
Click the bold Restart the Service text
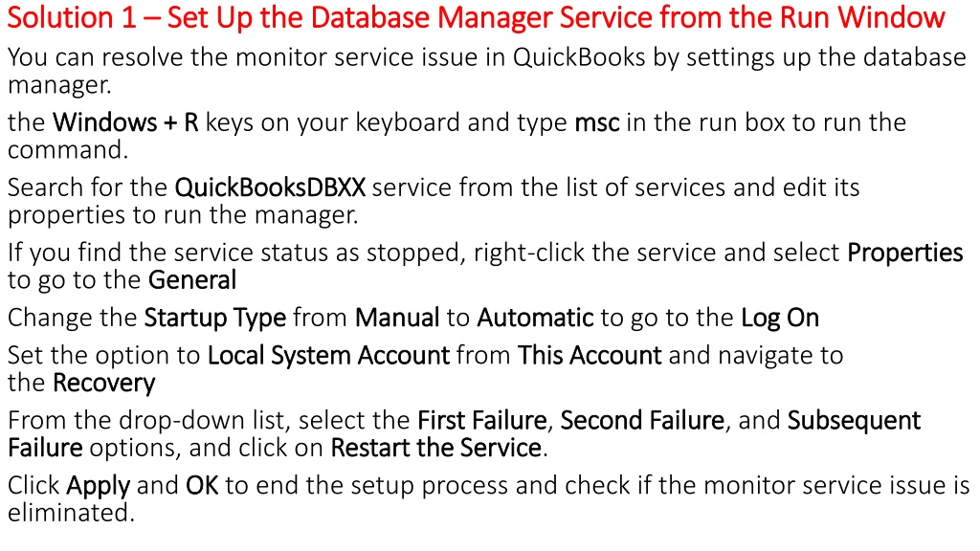pos(436,448)
